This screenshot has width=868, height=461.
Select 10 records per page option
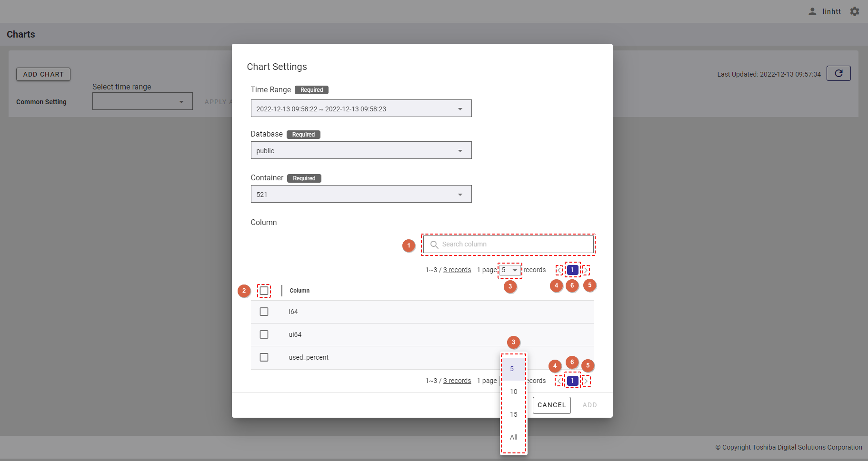513,392
